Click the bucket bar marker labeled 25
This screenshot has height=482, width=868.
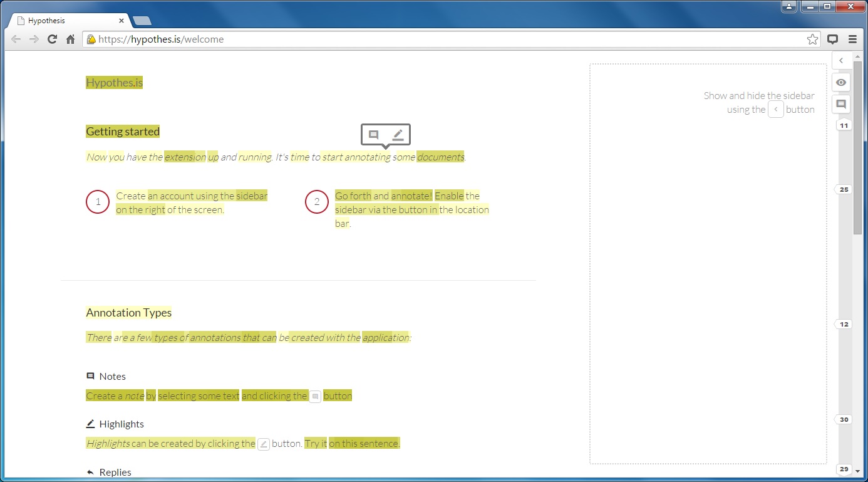[x=844, y=189]
